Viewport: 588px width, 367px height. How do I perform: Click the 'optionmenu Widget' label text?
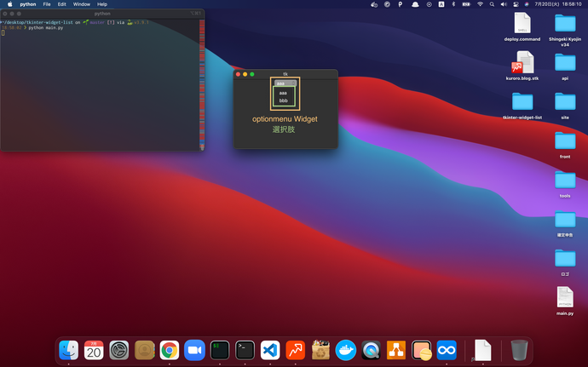point(285,119)
